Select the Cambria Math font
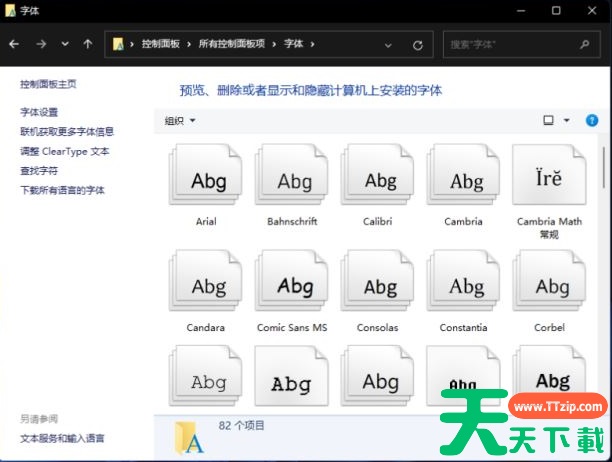Screen dimensions: 612x462 (549, 191)
